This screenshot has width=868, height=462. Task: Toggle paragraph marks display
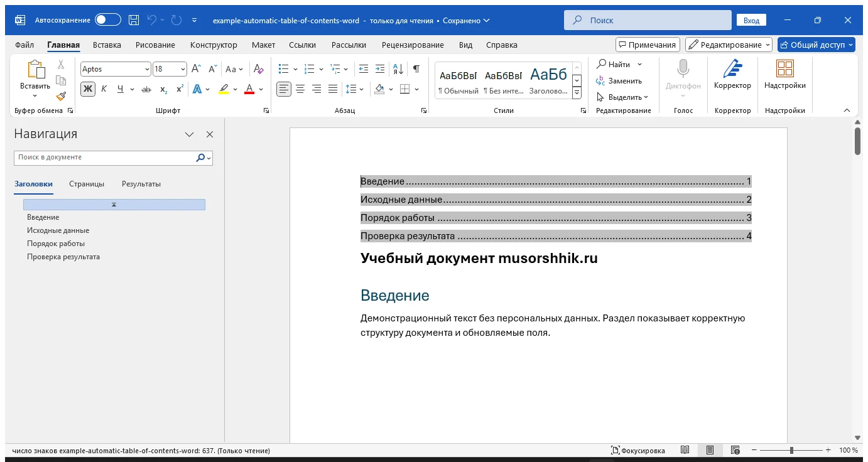click(x=416, y=69)
